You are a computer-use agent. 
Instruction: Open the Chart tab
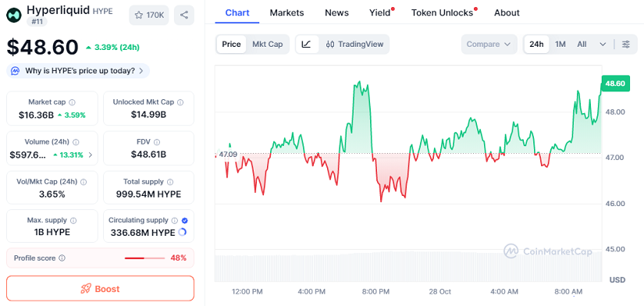tap(237, 12)
